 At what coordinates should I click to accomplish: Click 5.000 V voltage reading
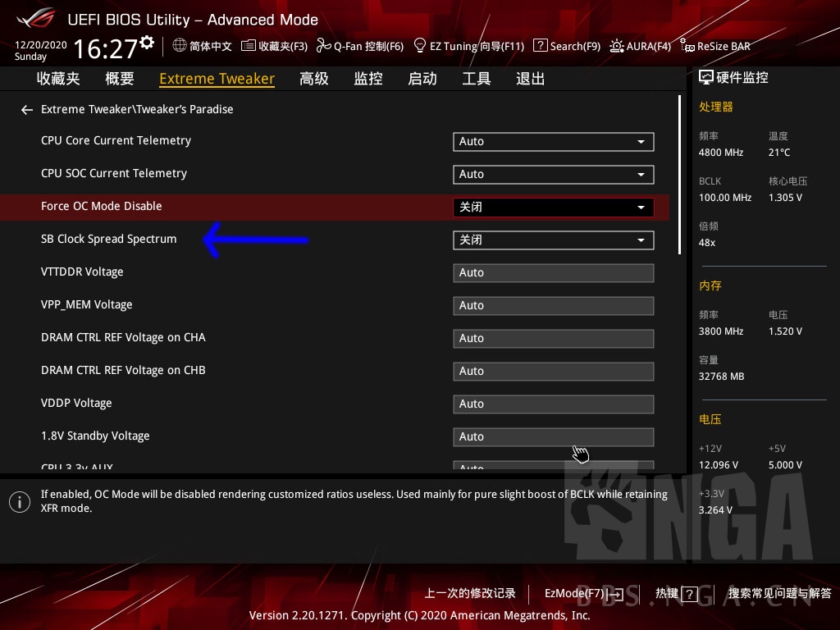[785, 465]
